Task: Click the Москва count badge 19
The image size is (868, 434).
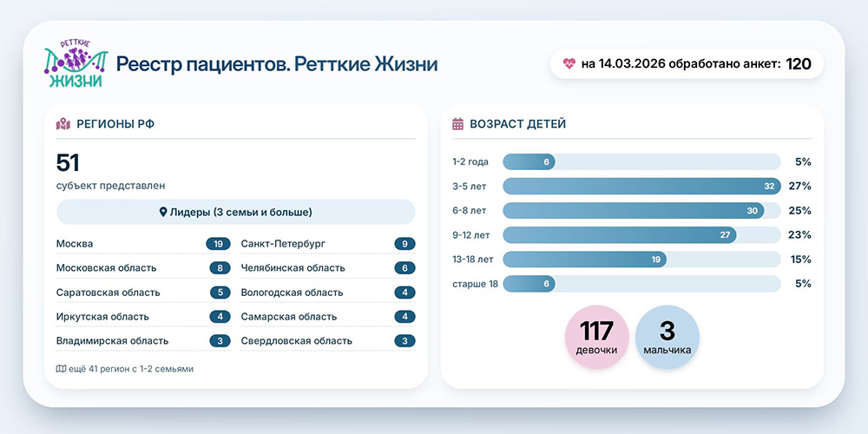Action: pos(217,244)
